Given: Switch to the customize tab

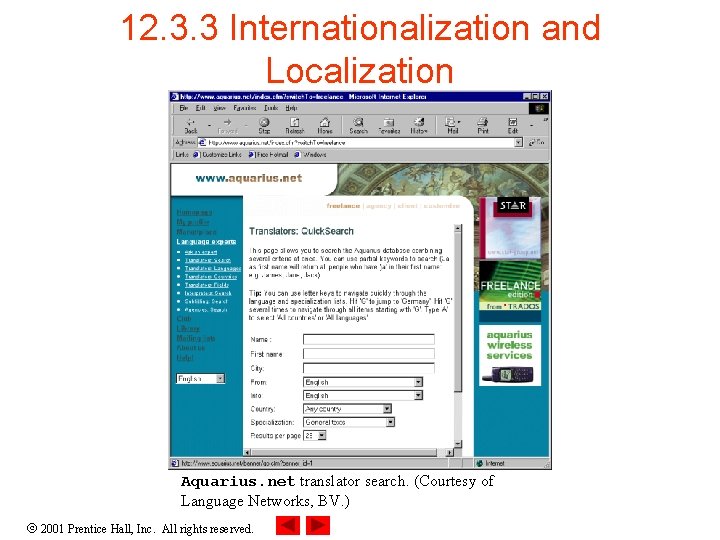Looking at the screenshot, I should 441,206.
